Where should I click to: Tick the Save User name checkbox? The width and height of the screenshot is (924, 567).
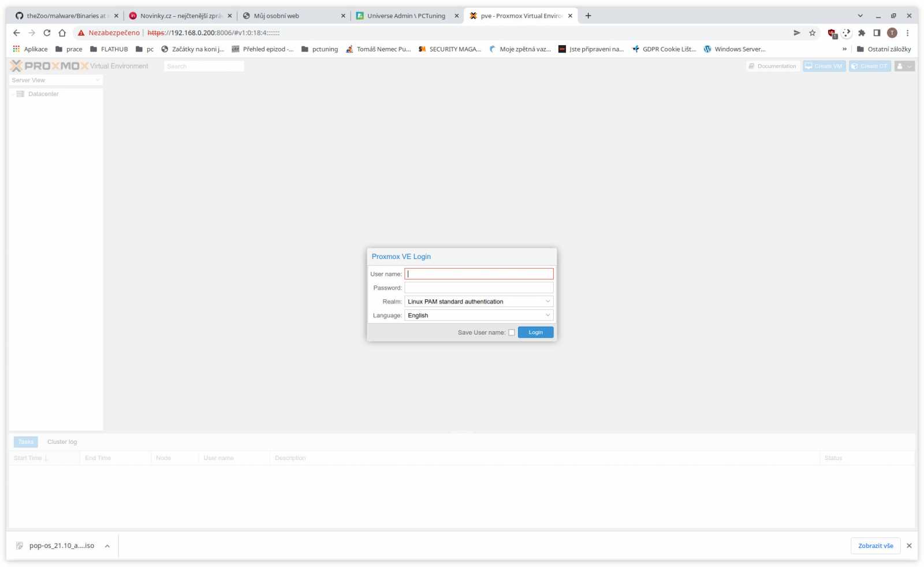[x=511, y=332]
